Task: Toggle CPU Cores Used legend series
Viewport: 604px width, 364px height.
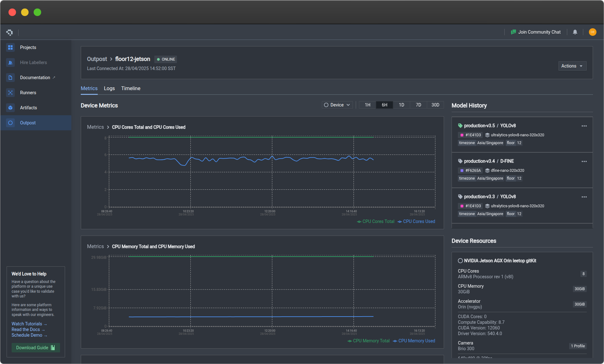Action: [416, 221]
